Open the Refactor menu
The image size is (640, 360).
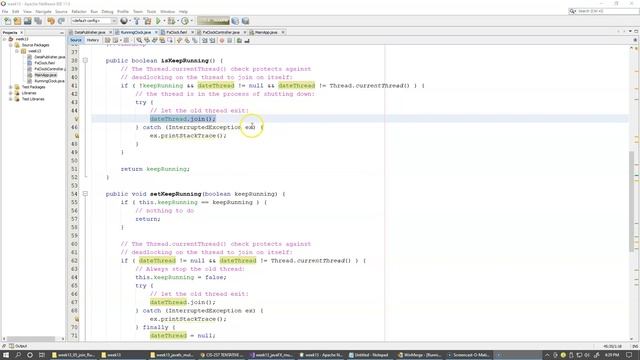pyautogui.click(x=79, y=11)
